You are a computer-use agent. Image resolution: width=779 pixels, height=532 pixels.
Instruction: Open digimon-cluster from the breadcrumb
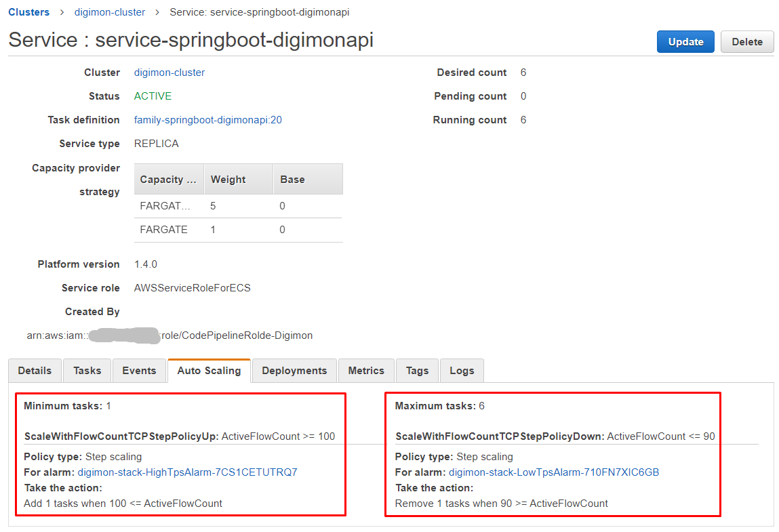coord(109,12)
